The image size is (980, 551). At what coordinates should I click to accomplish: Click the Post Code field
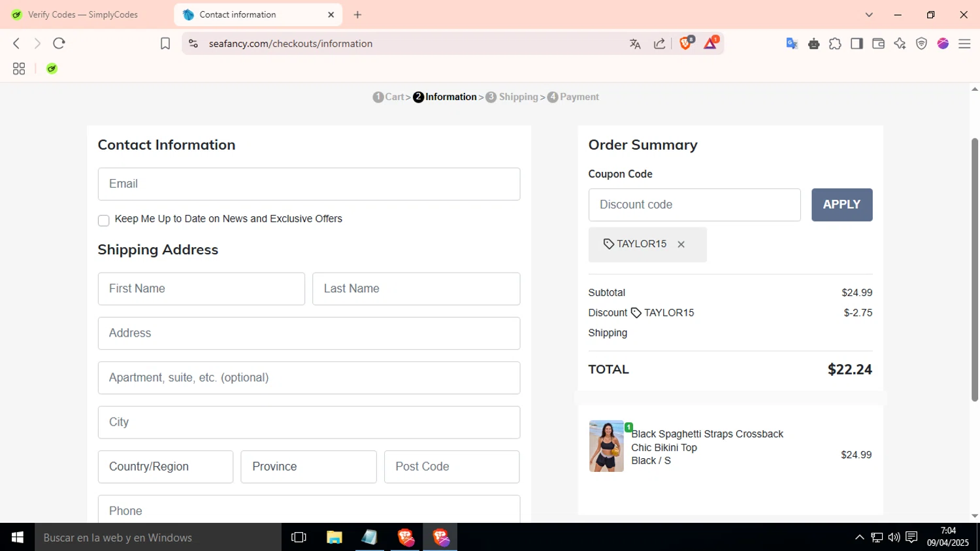(451, 467)
